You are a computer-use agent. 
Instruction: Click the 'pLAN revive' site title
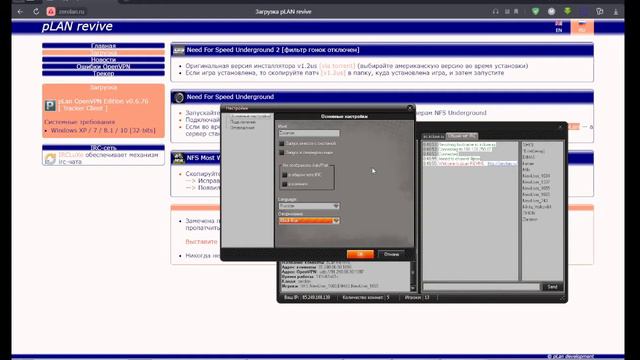pyautogui.click(x=77, y=27)
